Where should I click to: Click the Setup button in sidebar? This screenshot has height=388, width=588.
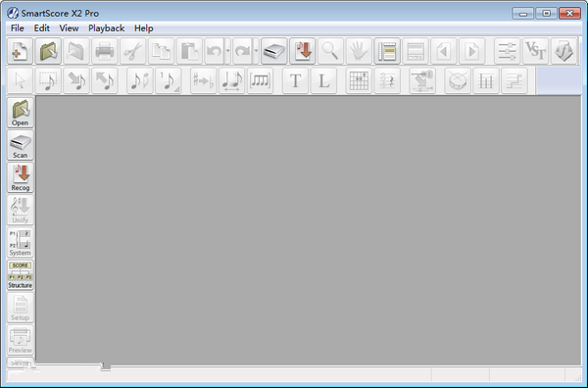[21, 308]
